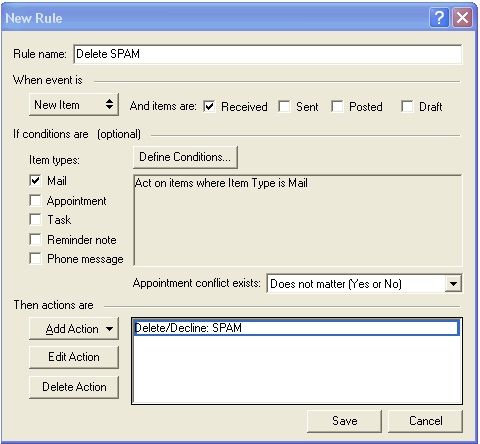
Task: Check the Reminder note checkbox
Action: point(35,239)
